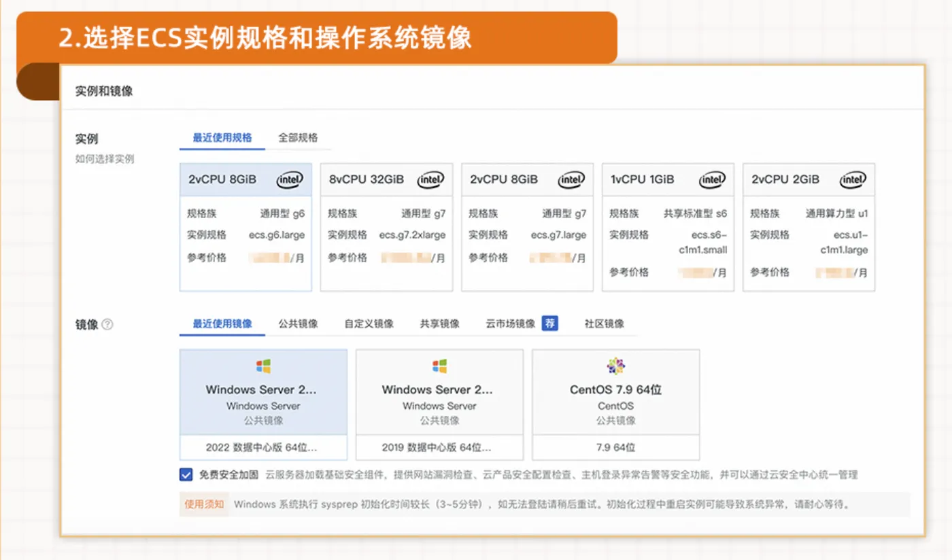Switch to the 全部规格 tab
The width and height of the screenshot is (952, 560).
click(298, 137)
